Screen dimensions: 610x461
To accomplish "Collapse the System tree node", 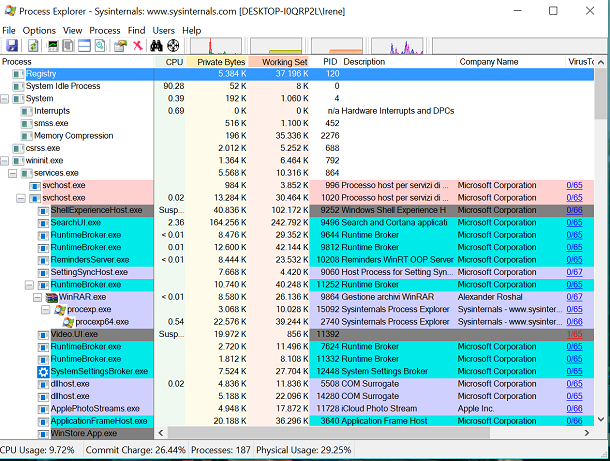I will pyautogui.click(x=4, y=99).
